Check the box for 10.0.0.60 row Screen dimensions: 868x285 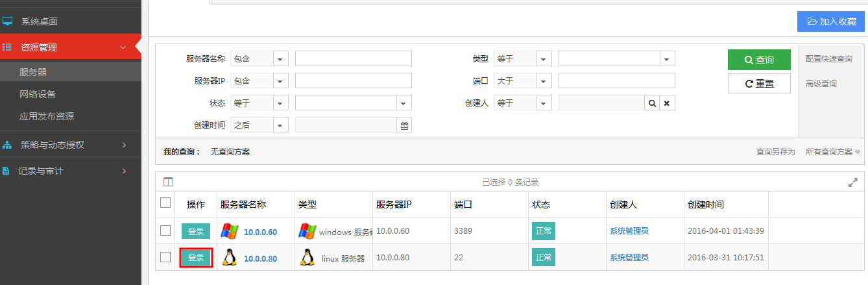(165, 230)
